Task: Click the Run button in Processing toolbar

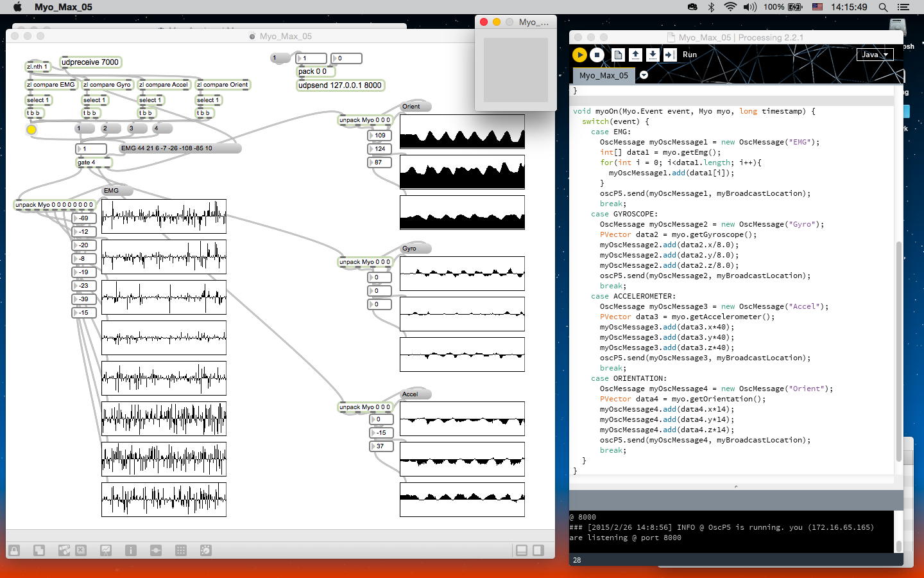Action: pyautogui.click(x=579, y=55)
